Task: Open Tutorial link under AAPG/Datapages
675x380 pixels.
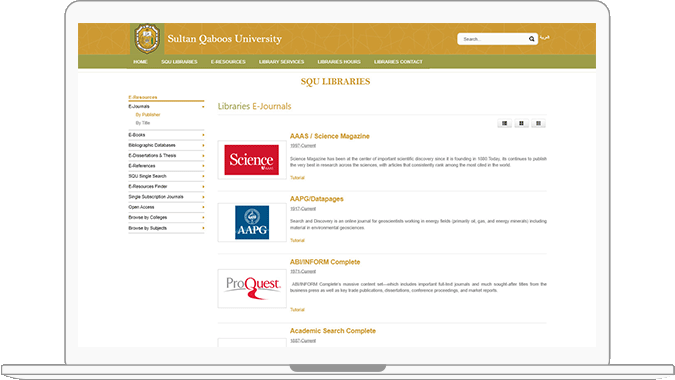Action: click(297, 241)
